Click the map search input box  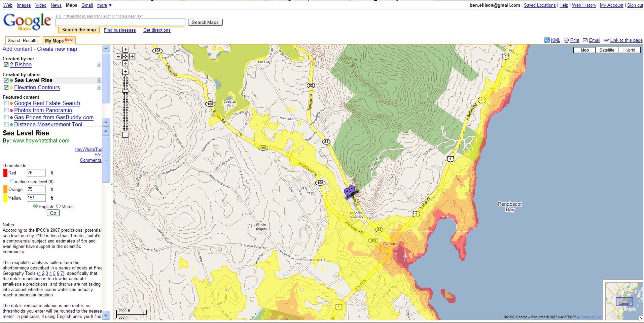coord(120,22)
